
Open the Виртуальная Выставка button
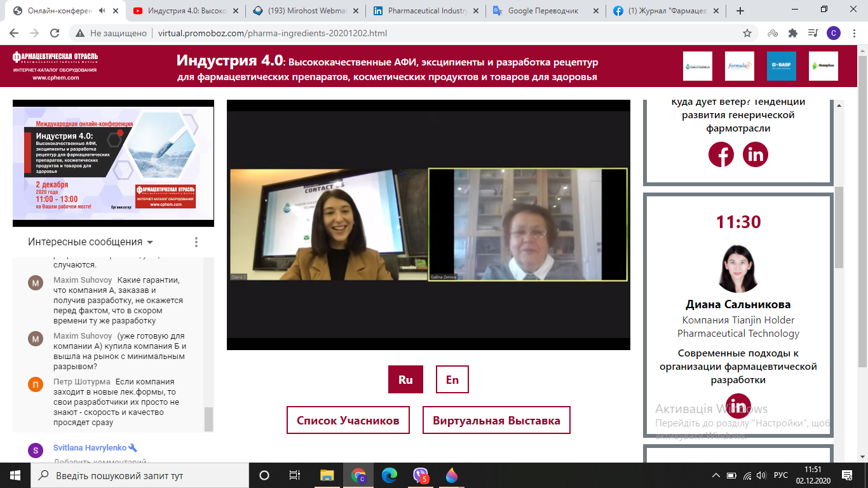coord(496,421)
